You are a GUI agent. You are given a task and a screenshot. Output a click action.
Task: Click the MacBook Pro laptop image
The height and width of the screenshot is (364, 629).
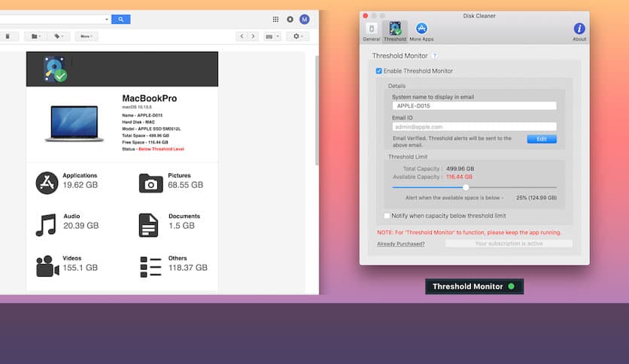click(74, 123)
